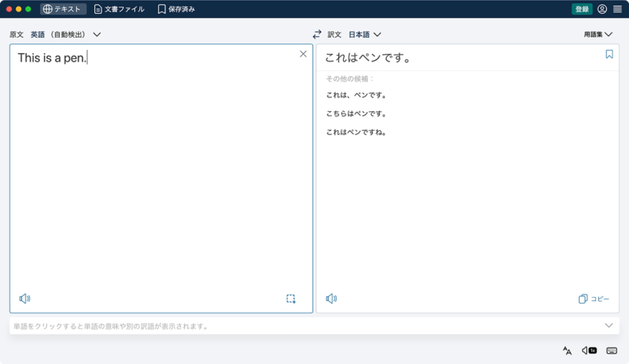Play source text audio with speaker icon
The width and height of the screenshot is (629, 364).
pyautogui.click(x=25, y=299)
